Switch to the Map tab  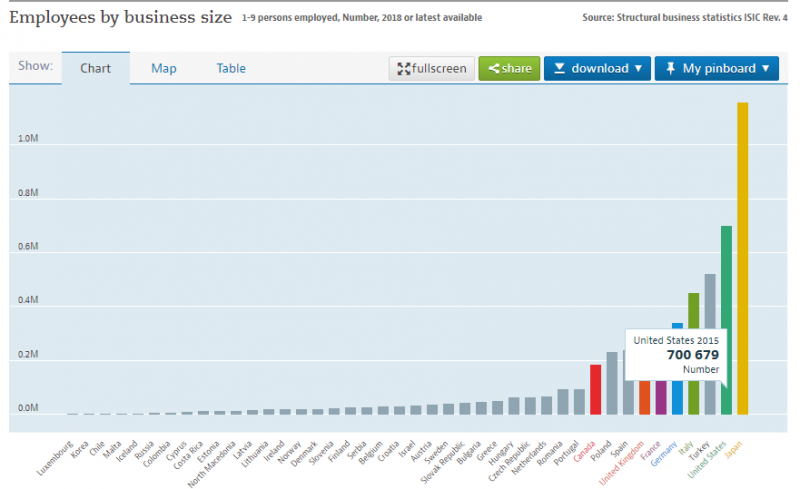(x=164, y=69)
